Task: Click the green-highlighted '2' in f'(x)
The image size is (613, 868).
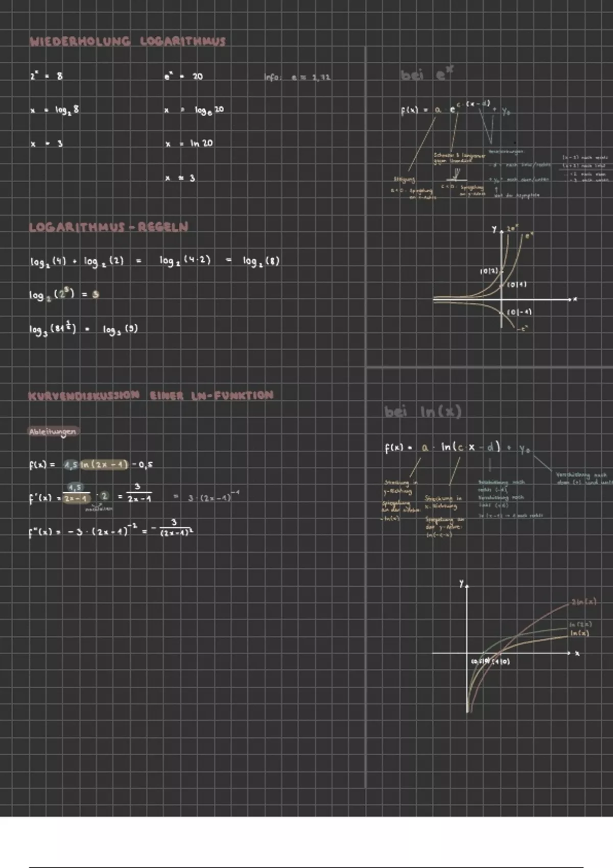Action: tap(104, 496)
